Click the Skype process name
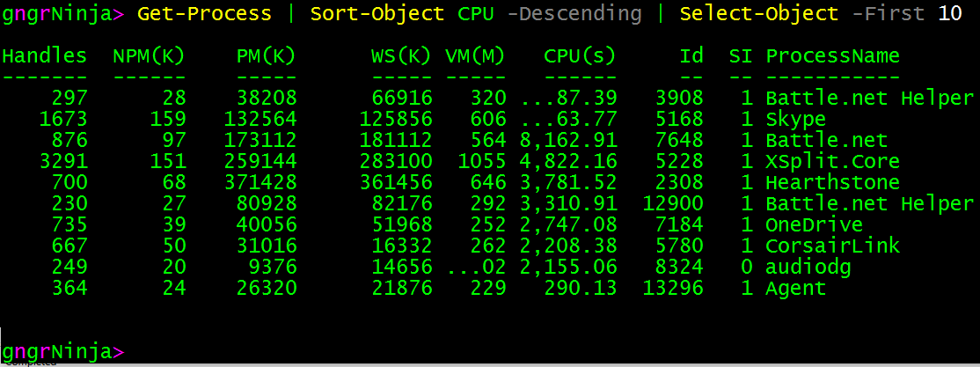 [795, 119]
